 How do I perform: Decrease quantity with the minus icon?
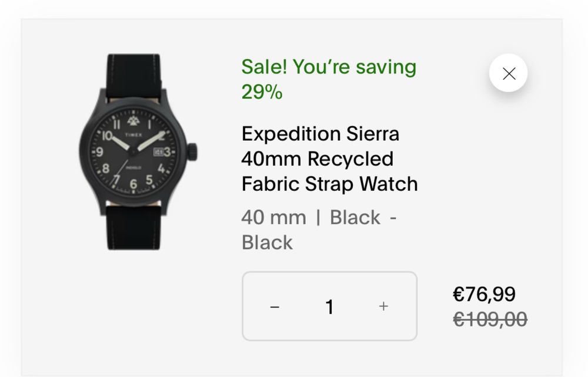coord(275,307)
